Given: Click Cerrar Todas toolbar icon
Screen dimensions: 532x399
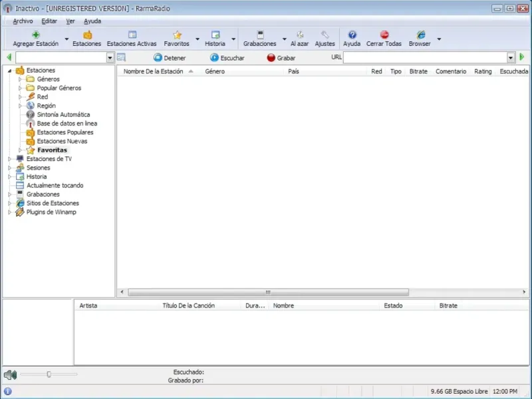Looking at the screenshot, I should 384,35.
